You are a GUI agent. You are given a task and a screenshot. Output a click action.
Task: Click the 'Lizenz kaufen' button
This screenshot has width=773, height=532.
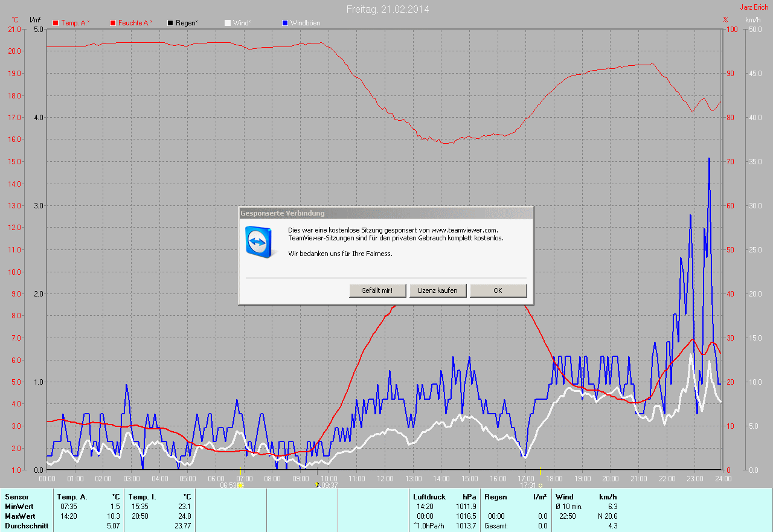click(x=438, y=290)
